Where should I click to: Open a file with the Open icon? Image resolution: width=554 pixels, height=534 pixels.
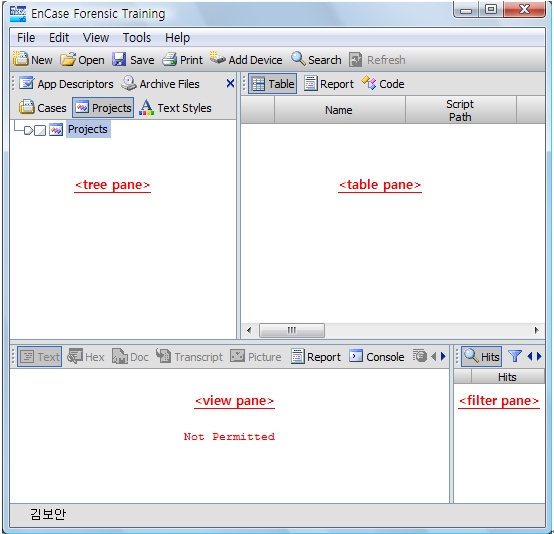68,59
